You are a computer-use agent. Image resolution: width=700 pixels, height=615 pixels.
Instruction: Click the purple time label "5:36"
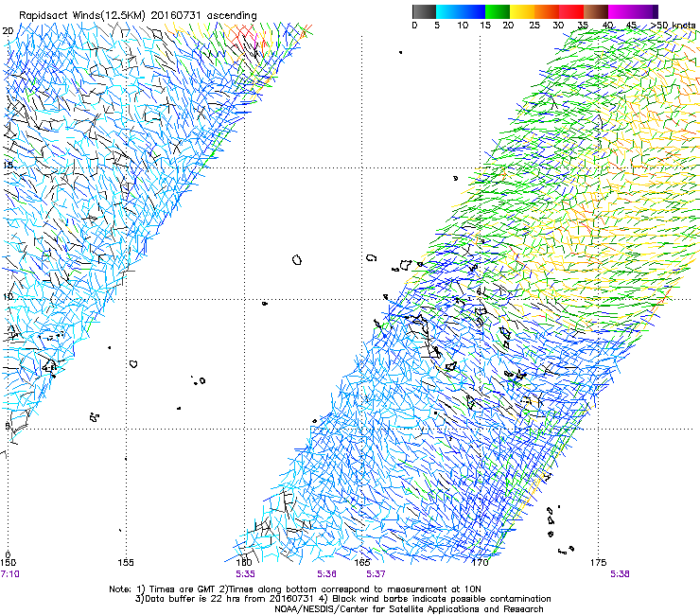click(x=326, y=574)
